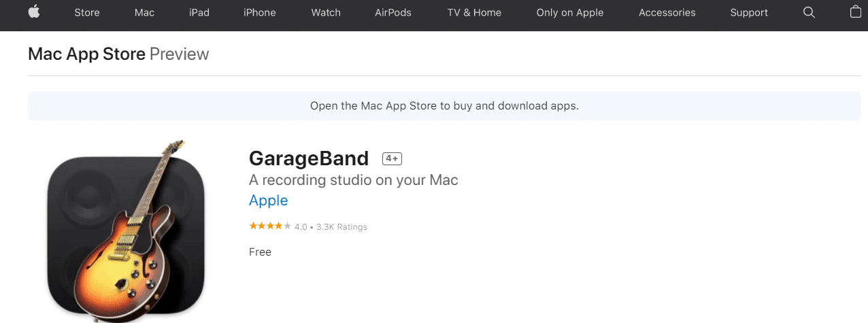This screenshot has width=868, height=323.
Task: Go to the iPhone section
Action: (x=260, y=12)
